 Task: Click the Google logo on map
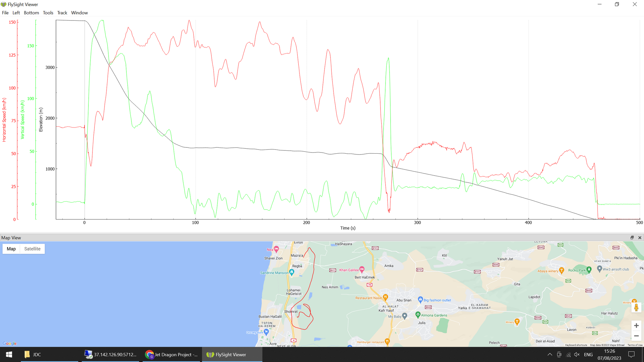(9, 343)
